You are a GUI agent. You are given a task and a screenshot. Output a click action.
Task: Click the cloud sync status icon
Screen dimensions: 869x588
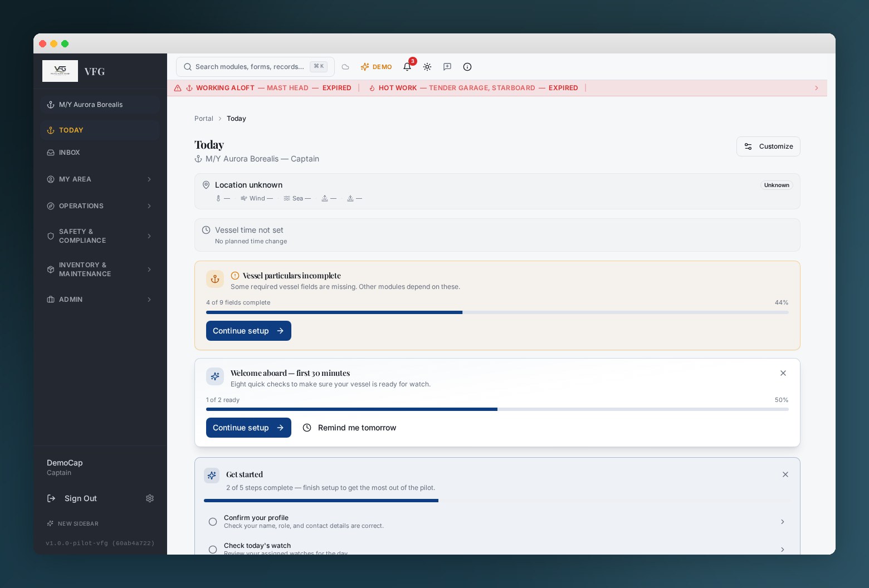(x=345, y=67)
